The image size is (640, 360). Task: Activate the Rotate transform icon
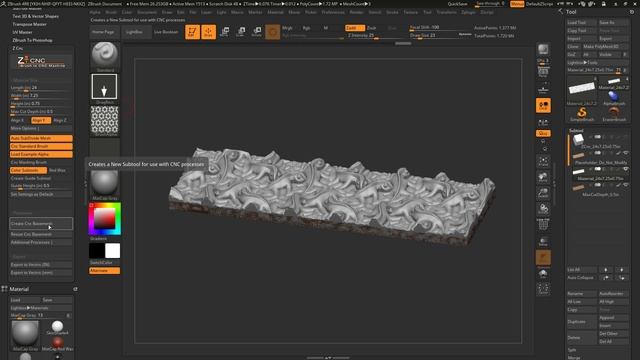pos(257,32)
